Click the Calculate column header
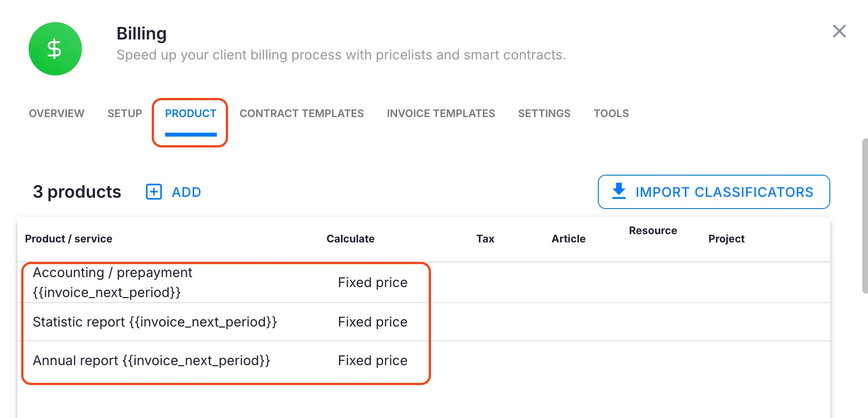The width and height of the screenshot is (868, 418). (x=350, y=238)
